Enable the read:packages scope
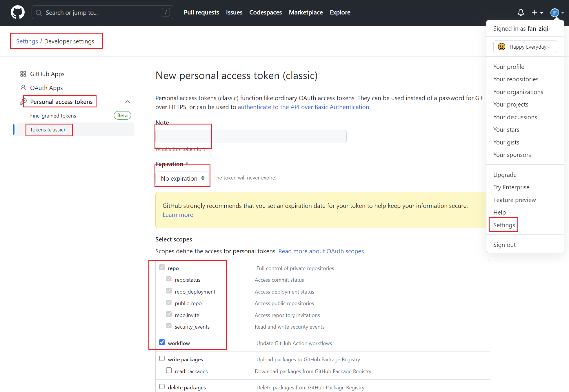Viewport: 569px width, 392px height. [169, 370]
